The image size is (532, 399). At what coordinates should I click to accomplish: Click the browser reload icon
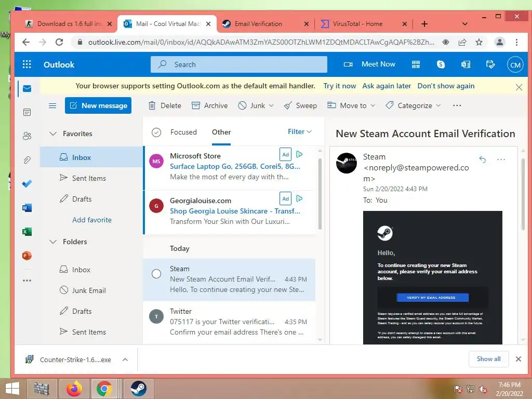click(59, 42)
